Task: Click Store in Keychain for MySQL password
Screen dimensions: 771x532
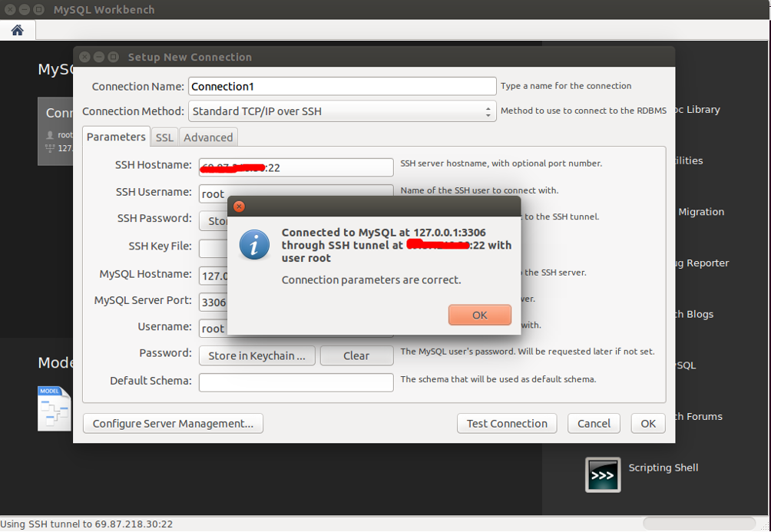Action: pos(256,355)
